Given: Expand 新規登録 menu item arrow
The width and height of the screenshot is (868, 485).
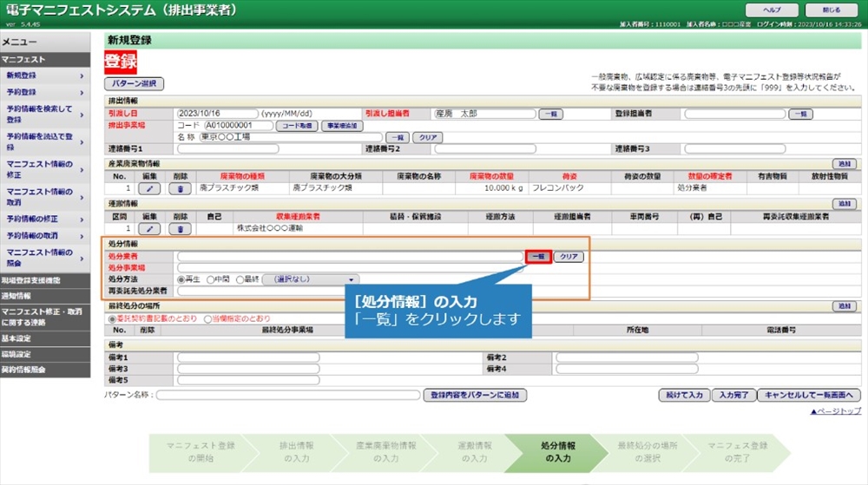Looking at the screenshot, I should [82, 75].
